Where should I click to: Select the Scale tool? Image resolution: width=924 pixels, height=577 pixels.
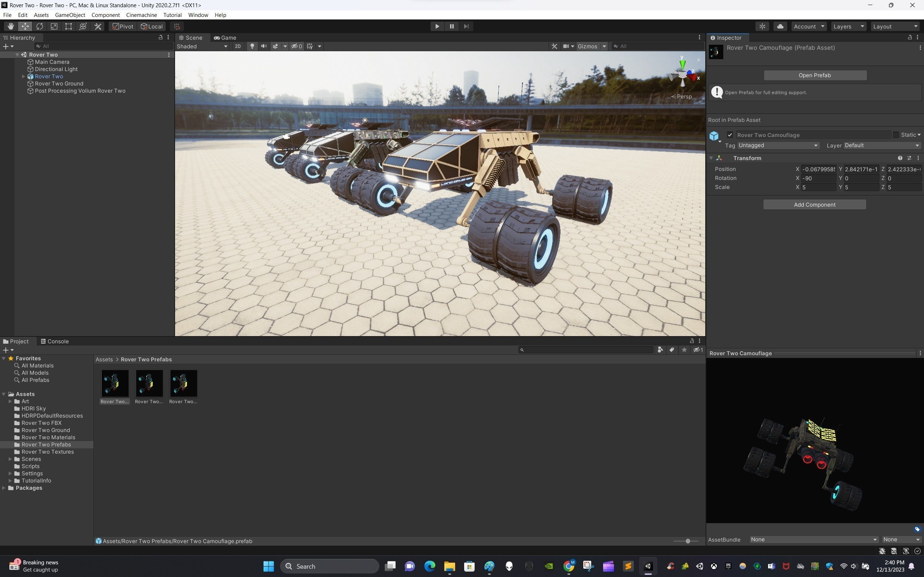tap(54, 26)
